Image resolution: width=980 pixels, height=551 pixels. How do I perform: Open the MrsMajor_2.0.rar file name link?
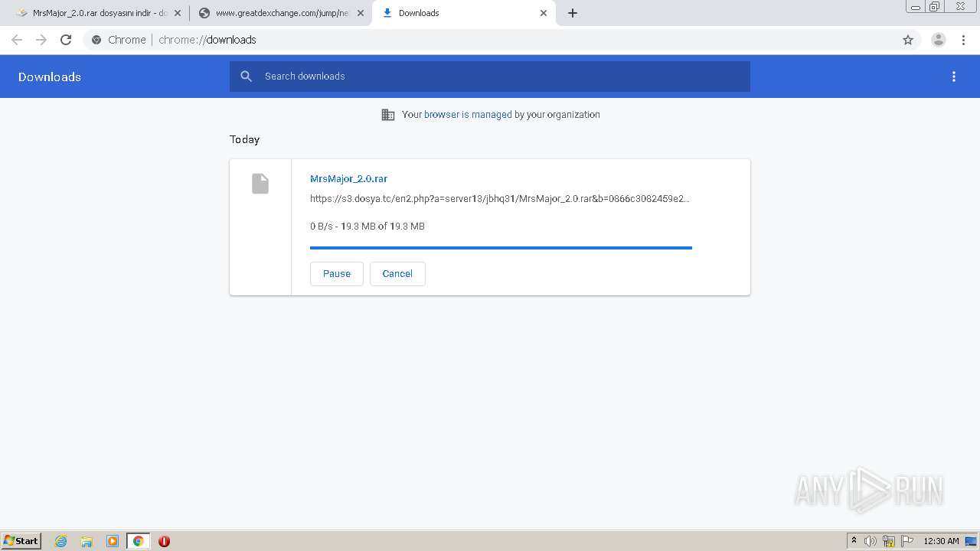click(x=348, y=179)
